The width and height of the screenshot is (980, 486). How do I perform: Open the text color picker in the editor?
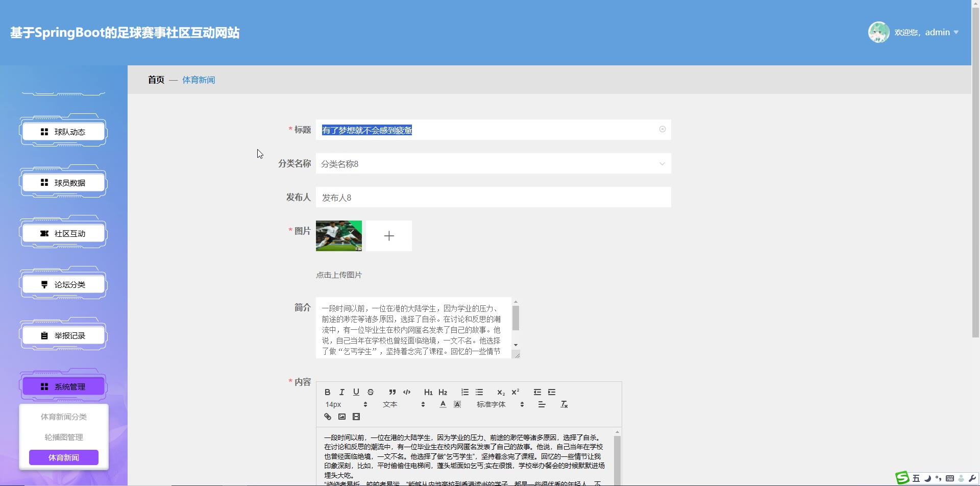443,404
